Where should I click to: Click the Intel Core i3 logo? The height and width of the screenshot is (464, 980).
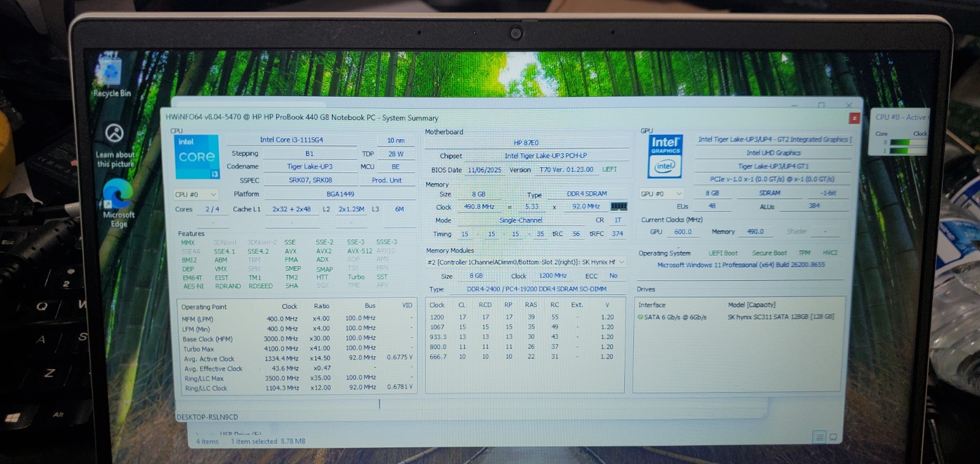[x=197, y=157]
